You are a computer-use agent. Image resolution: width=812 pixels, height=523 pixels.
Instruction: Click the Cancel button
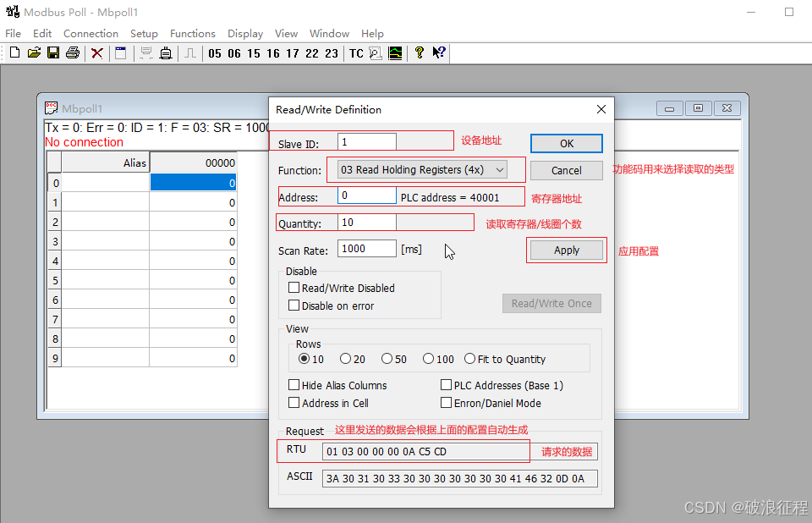click(567, 171)
